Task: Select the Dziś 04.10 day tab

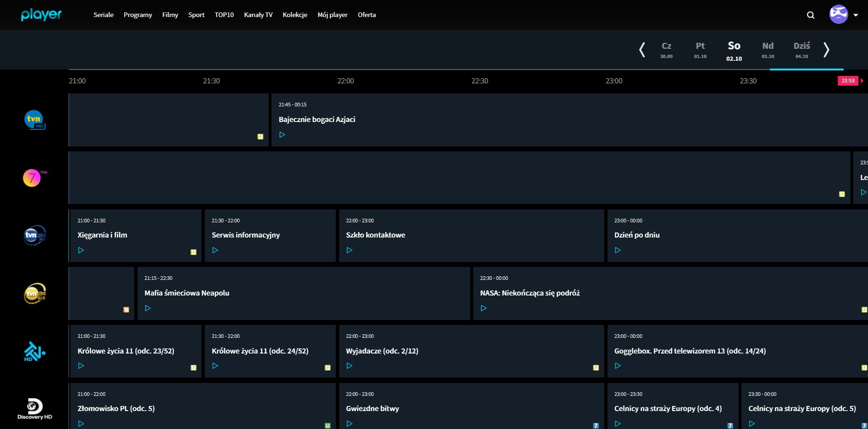Action: click(x=802, y=50)
